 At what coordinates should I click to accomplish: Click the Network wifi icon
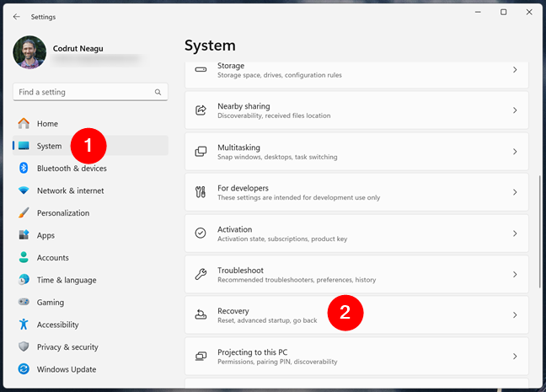[x=24, y=191]
